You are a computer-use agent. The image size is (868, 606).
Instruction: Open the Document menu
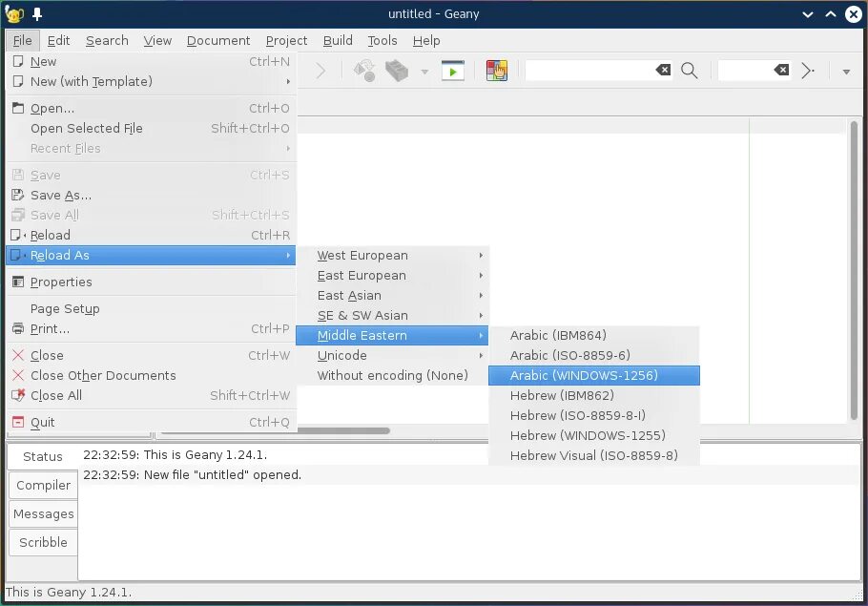218,40
